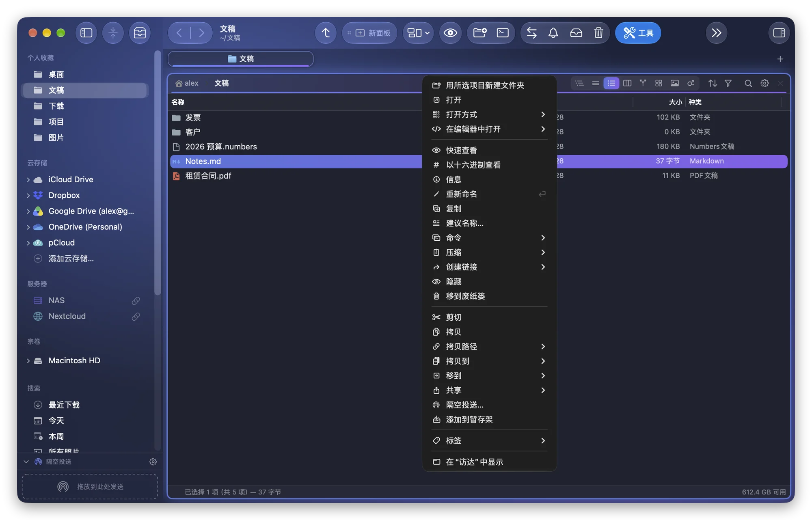Screen dimensions: 812x520
Task: Open panel settings gear icon
Action: (764, 83)
